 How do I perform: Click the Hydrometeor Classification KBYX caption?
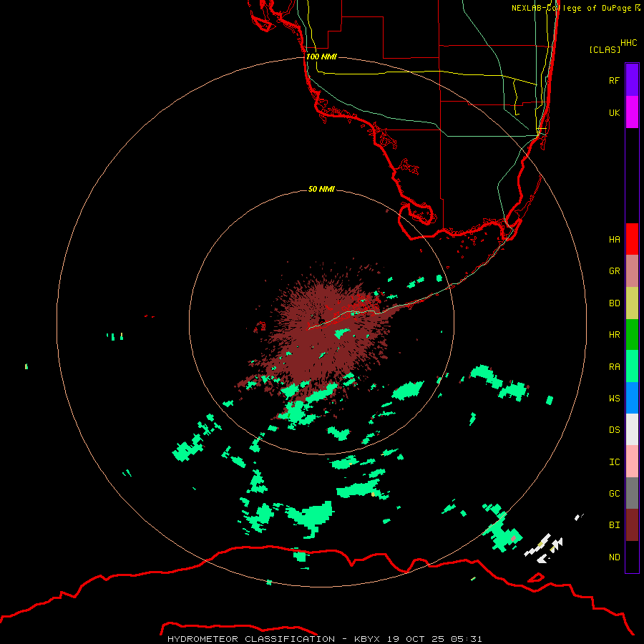(324, 639)
